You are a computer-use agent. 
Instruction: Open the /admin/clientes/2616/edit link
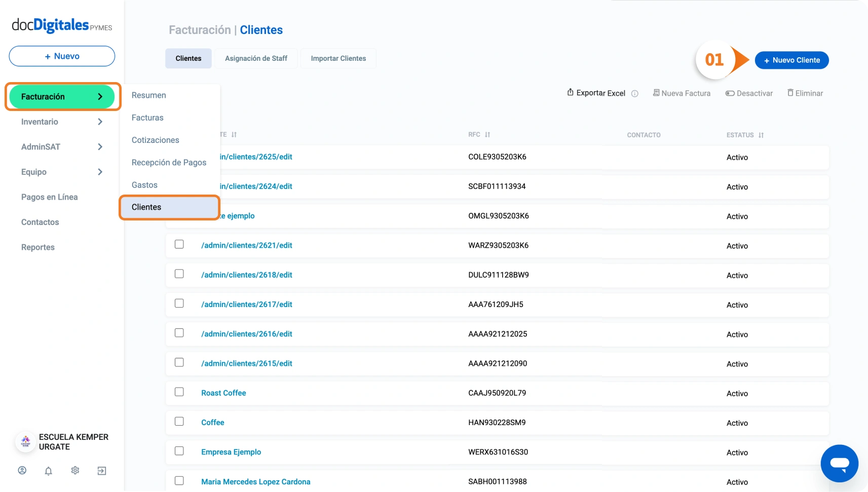coord(247,334)
